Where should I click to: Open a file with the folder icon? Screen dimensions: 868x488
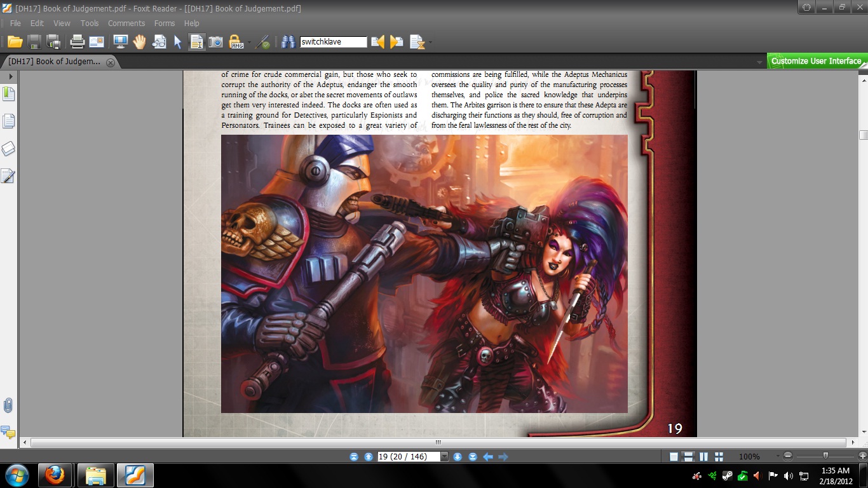coord(15,42)
